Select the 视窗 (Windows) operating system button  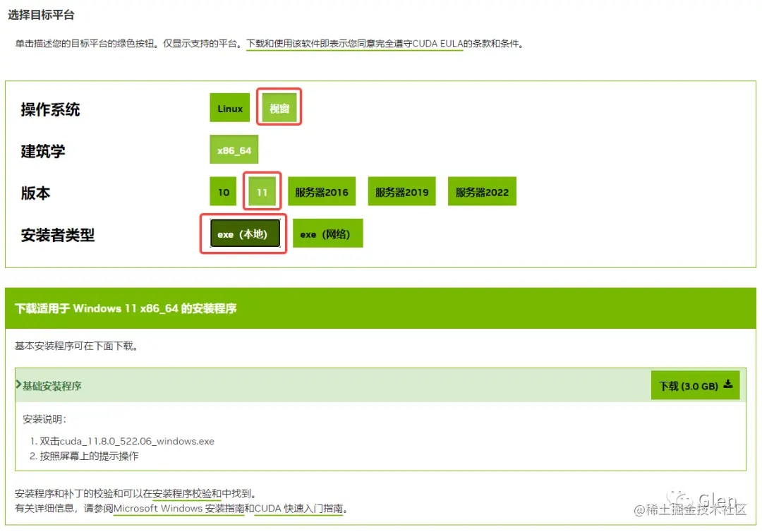coord(279,108)
